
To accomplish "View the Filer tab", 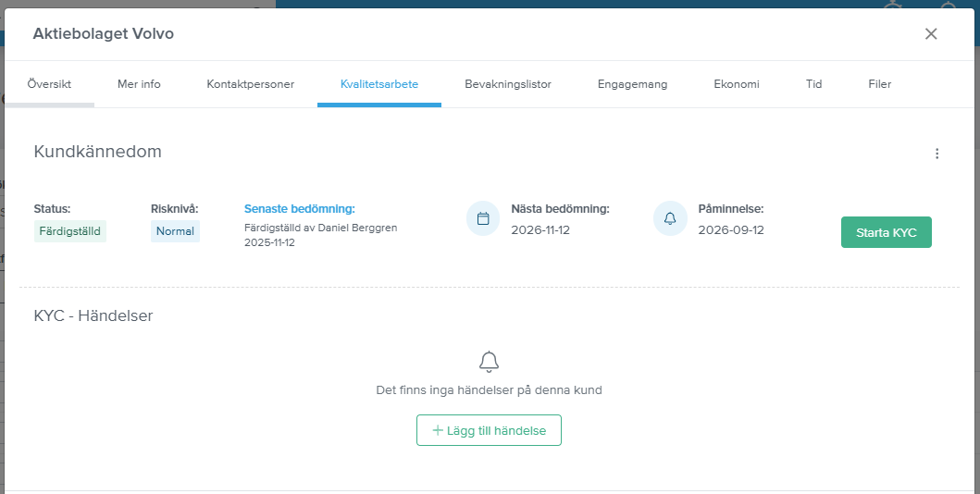I will (x=879, y=84).
